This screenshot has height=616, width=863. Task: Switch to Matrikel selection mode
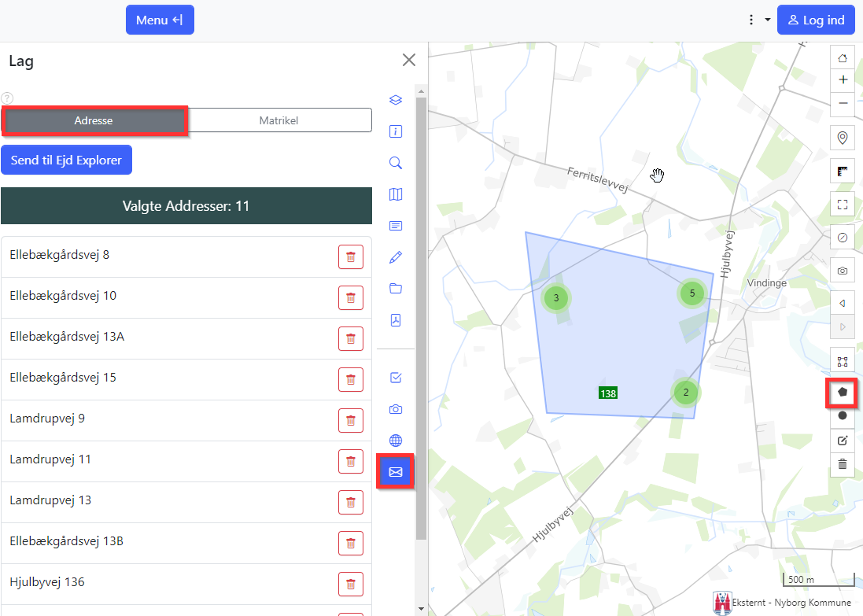[278, 121]
